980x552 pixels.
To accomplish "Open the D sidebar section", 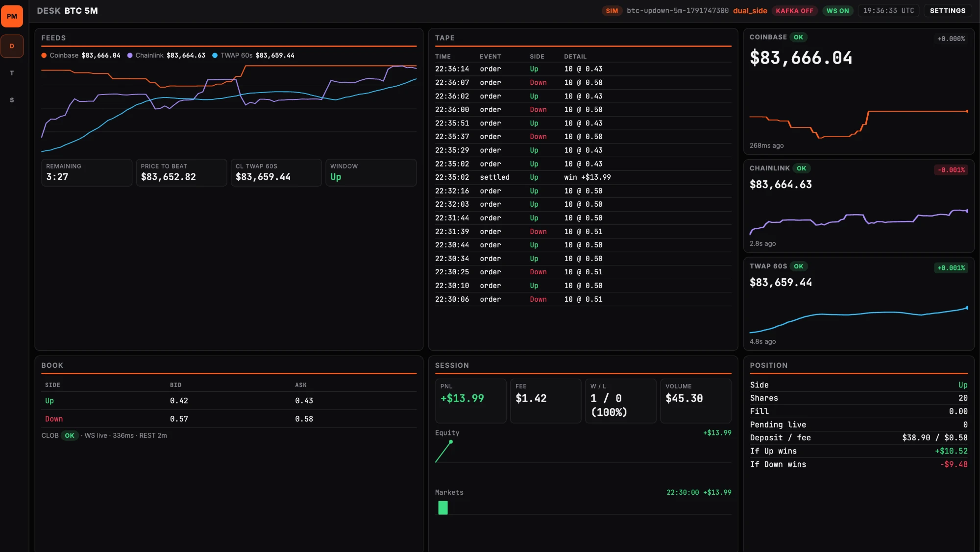I will tap(12, 46).
